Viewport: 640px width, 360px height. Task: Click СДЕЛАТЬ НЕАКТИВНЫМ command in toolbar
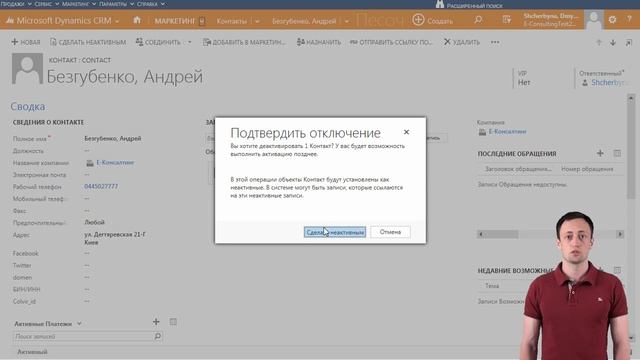pyautogui.click(x=88, y=42)
